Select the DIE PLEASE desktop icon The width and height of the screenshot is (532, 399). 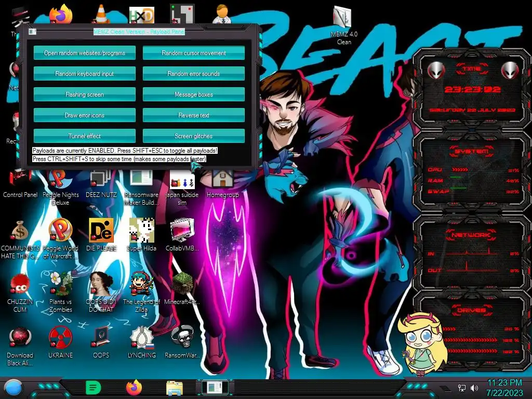101,235
